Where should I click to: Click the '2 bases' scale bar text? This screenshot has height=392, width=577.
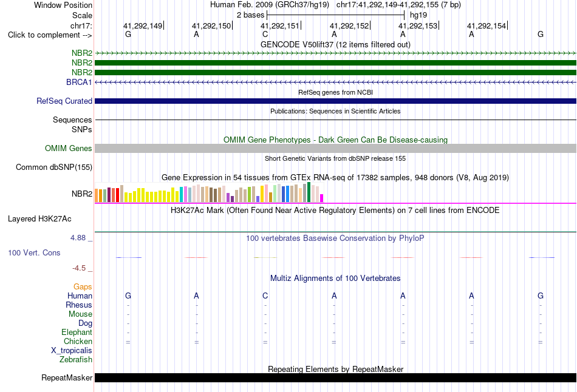[x=250, y=15]
